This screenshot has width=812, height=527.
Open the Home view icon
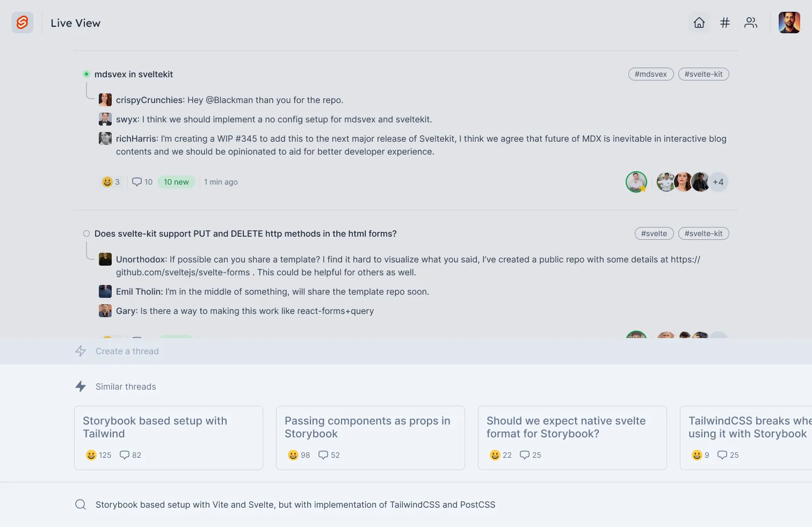pos(699,23)
